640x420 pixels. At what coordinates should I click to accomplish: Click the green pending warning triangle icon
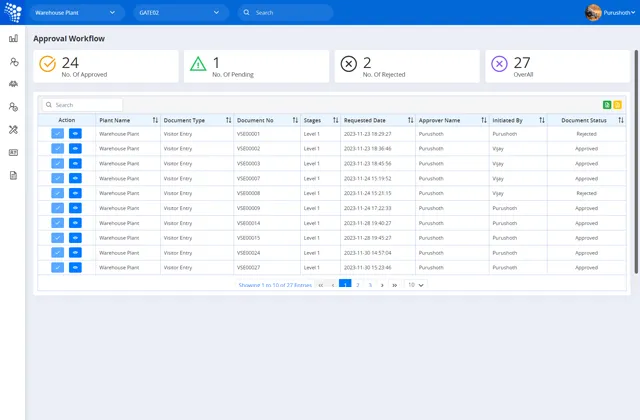click(198, 64)
